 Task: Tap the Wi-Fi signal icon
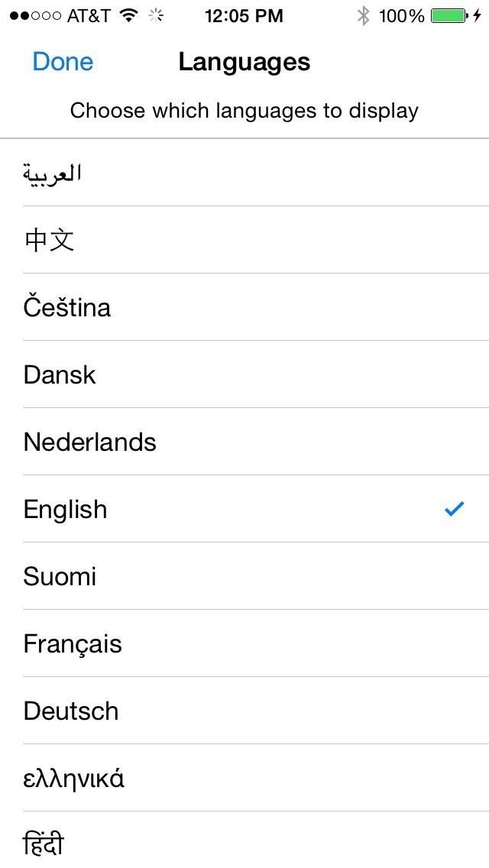tap(130, 15)
